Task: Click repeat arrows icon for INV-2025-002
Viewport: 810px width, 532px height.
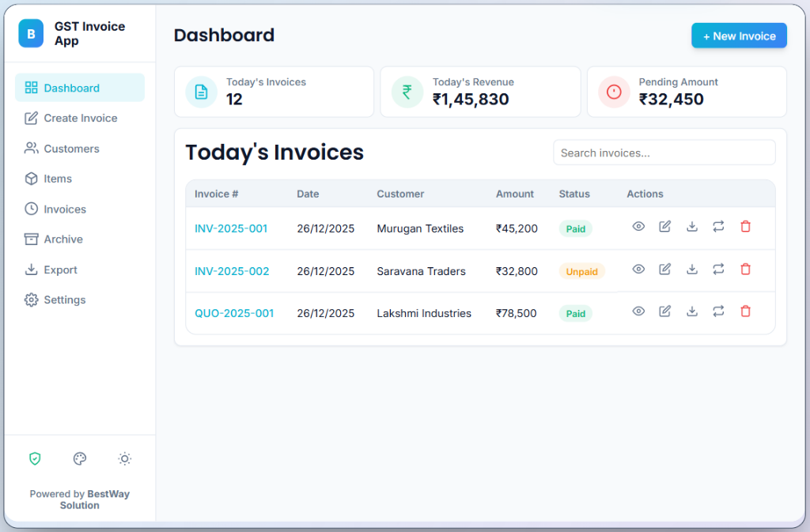Action: [x=718, y=269]
